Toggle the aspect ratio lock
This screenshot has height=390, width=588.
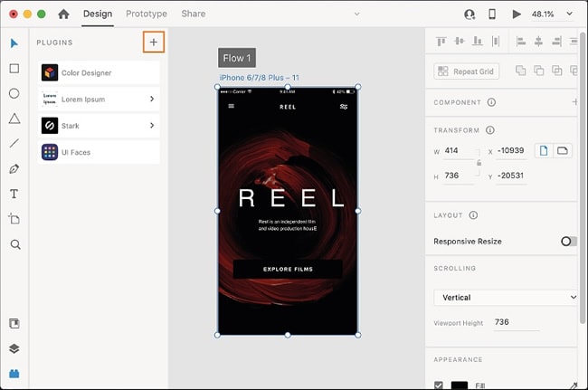point(479,163)
